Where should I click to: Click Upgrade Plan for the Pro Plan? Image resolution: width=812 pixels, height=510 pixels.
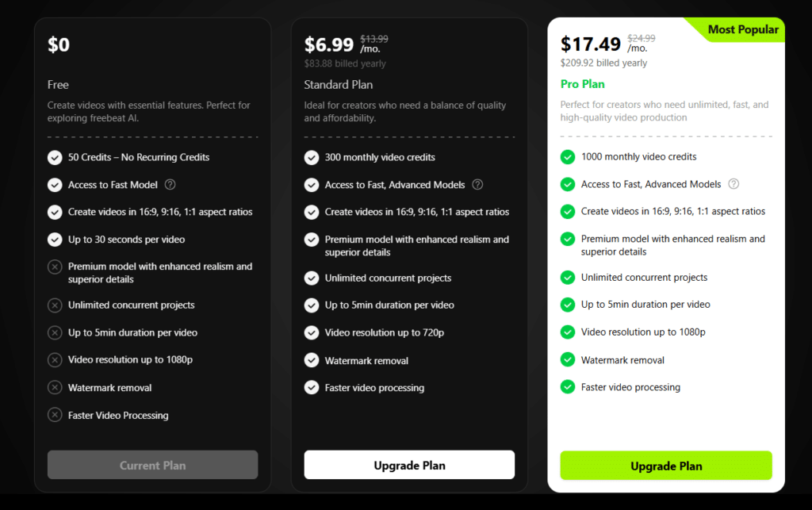[x=666, y=466]
